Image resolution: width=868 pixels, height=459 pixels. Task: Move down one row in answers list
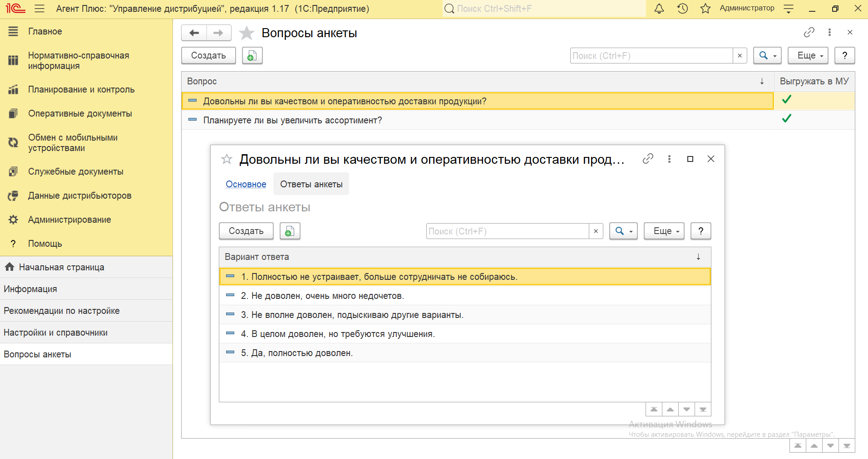(x=686, y=409)
